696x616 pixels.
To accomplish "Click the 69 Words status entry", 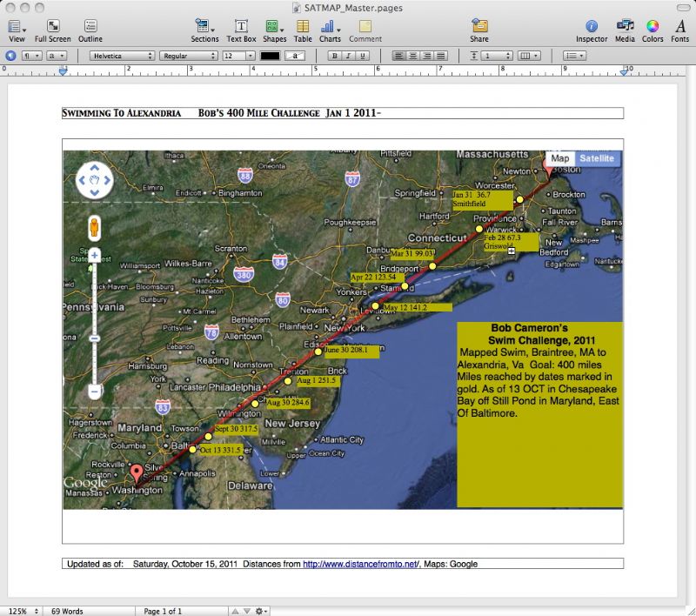I will (67, 611).
